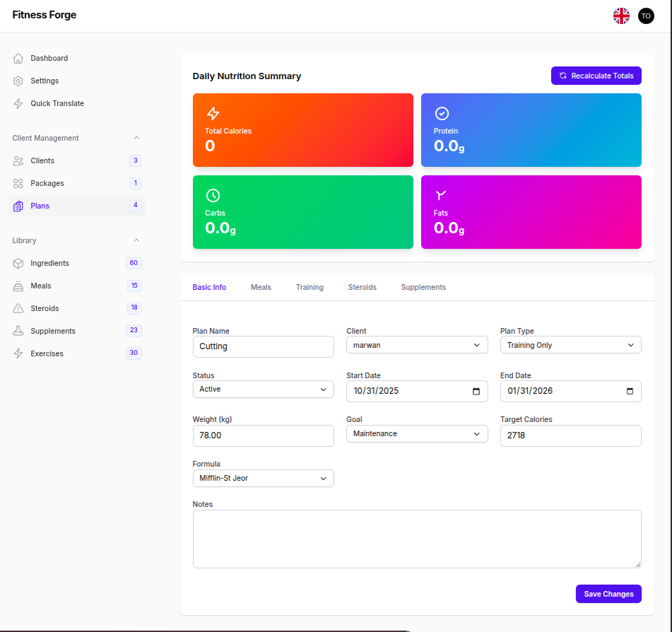This screenshot has width=672, height=632.
Task: Open Settings from the sidebar
Action: point(17,81)
